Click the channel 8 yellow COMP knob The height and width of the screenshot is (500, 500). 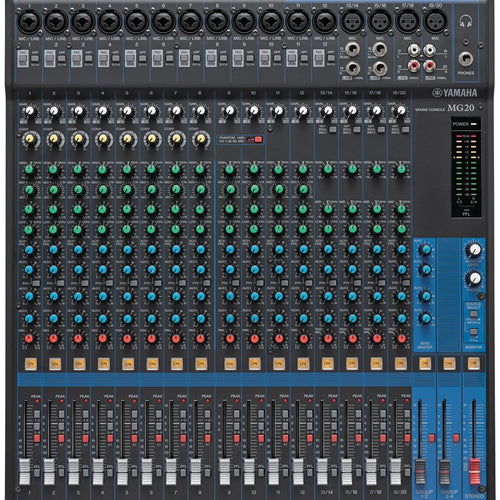(201, 139)
